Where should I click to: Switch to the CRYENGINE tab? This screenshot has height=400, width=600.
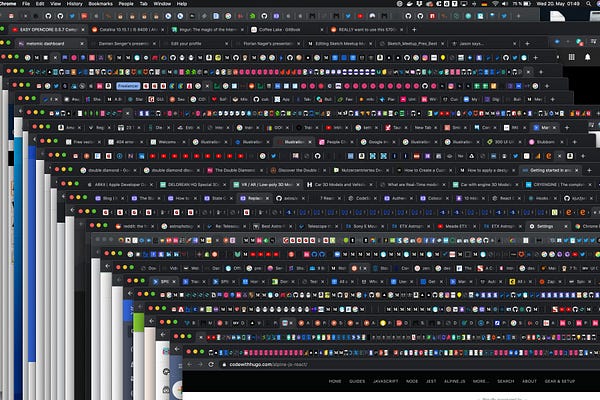(559, 184)
